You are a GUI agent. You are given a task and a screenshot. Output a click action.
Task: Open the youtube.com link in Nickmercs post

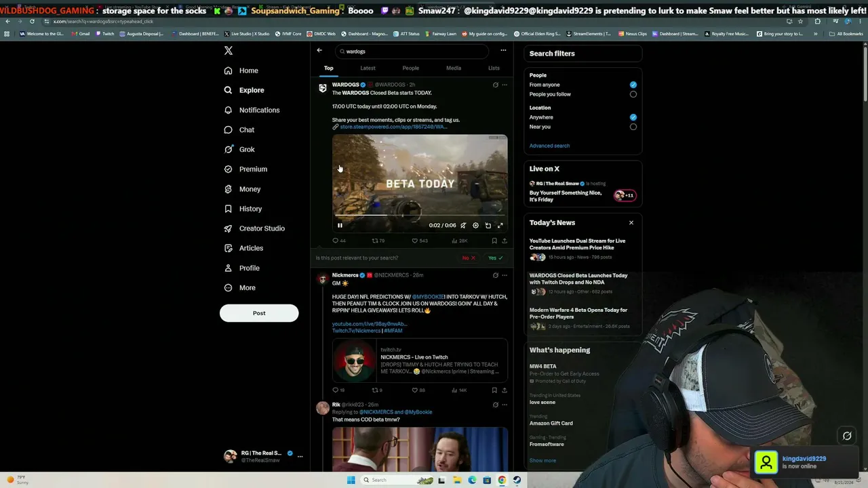click(370, 324)
